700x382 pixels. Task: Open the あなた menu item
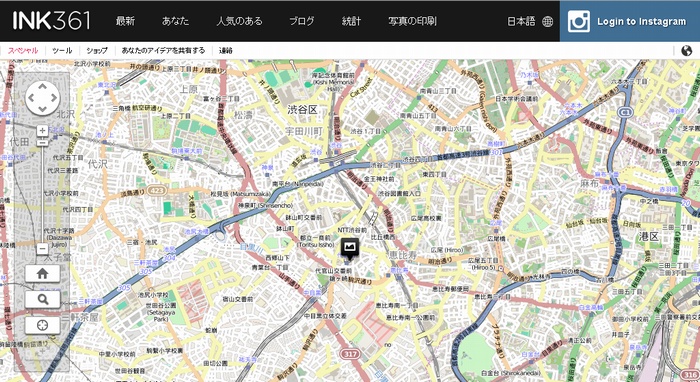(175, 21)
